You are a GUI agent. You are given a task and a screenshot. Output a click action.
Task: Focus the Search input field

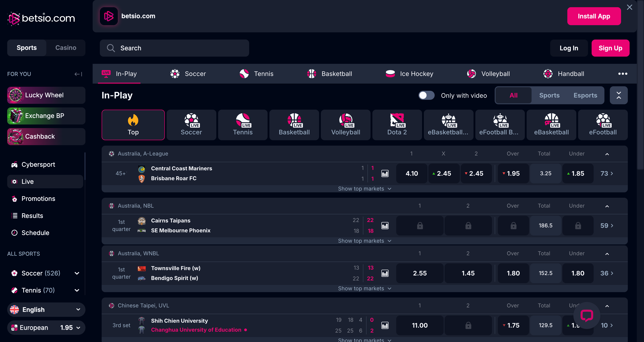click(174, 48)
